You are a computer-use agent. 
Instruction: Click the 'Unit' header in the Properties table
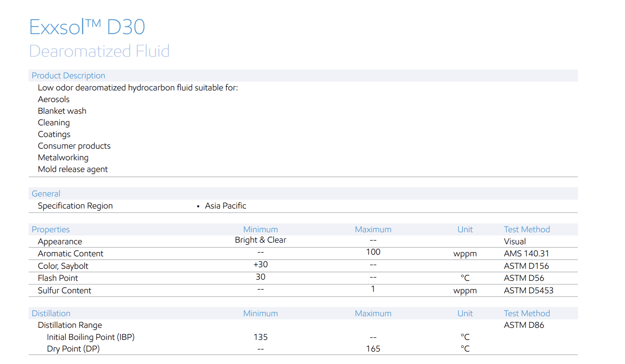coord(465,229)
